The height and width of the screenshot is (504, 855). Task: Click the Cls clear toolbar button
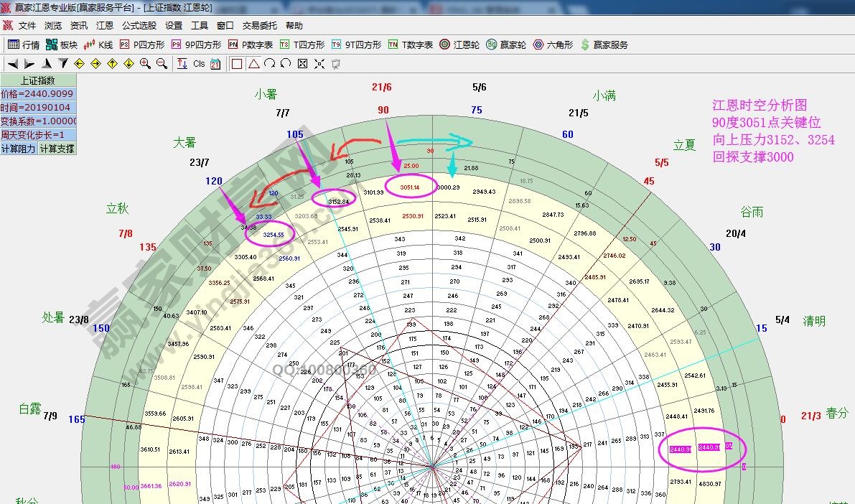(x=199, y=64)
